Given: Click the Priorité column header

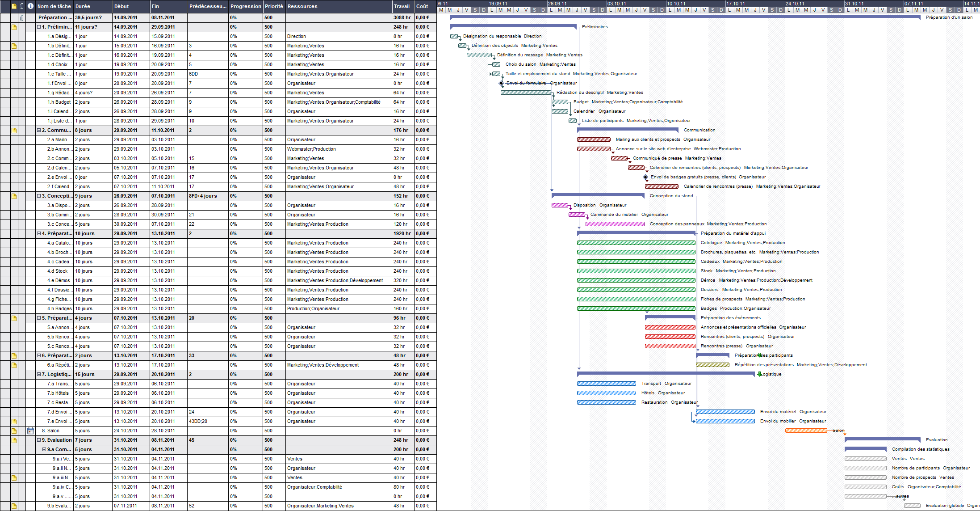Looking at the screenshot, I should point(274,6).
